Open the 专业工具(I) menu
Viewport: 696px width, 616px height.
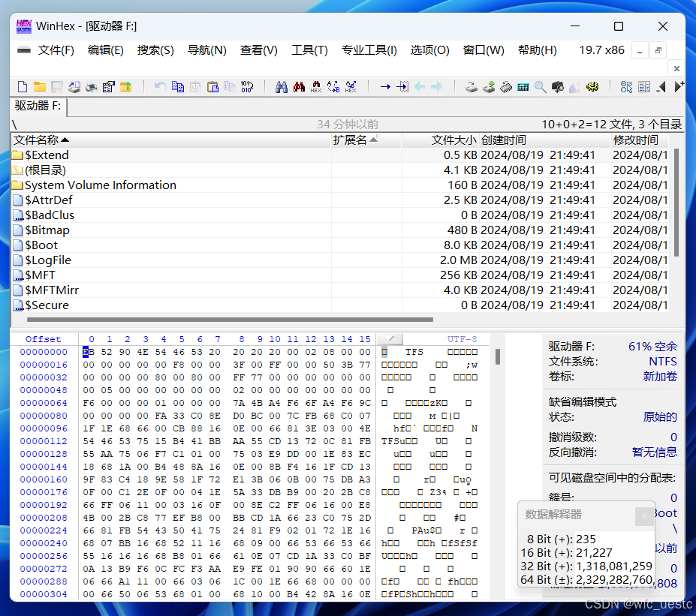coord(369,50)
